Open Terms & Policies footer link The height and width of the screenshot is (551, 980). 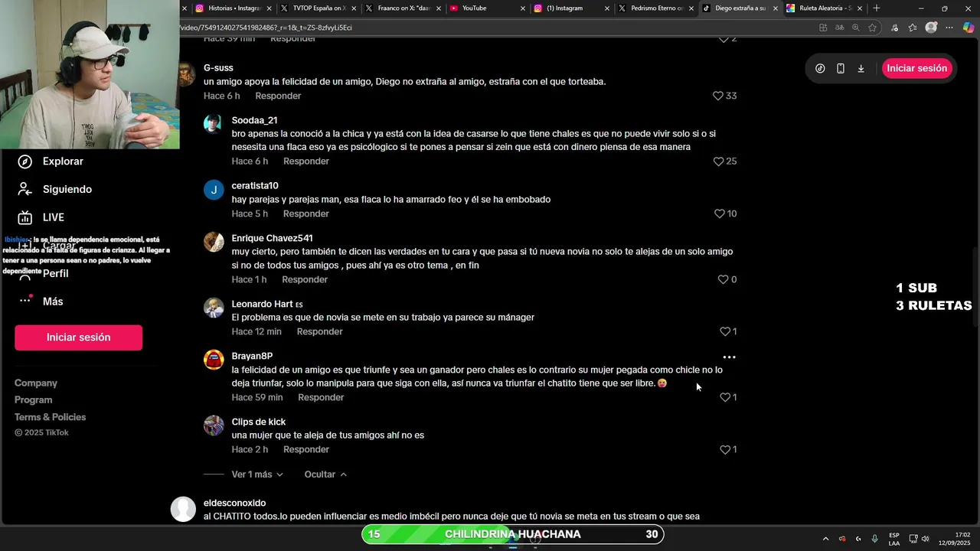[x=51, y=417]
